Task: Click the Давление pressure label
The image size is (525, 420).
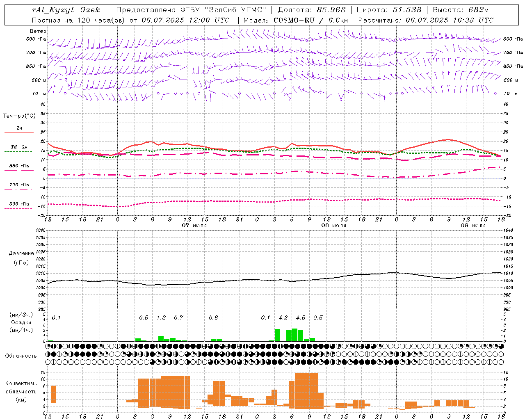Action: click(21, 253)
